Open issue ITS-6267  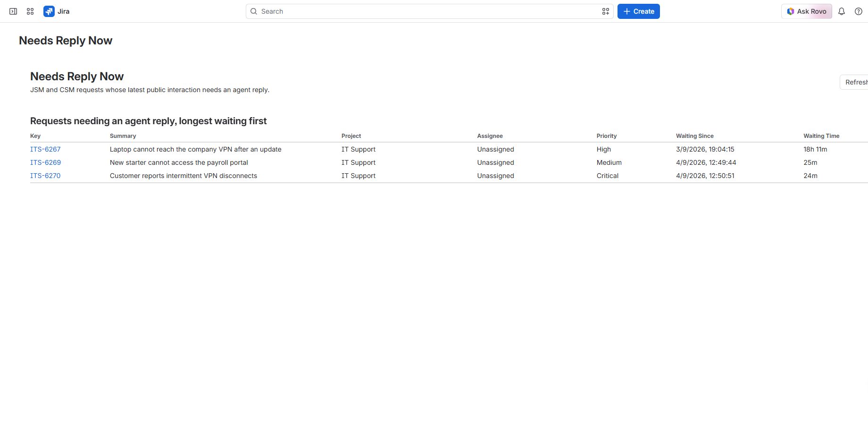(x=45, y=149)
